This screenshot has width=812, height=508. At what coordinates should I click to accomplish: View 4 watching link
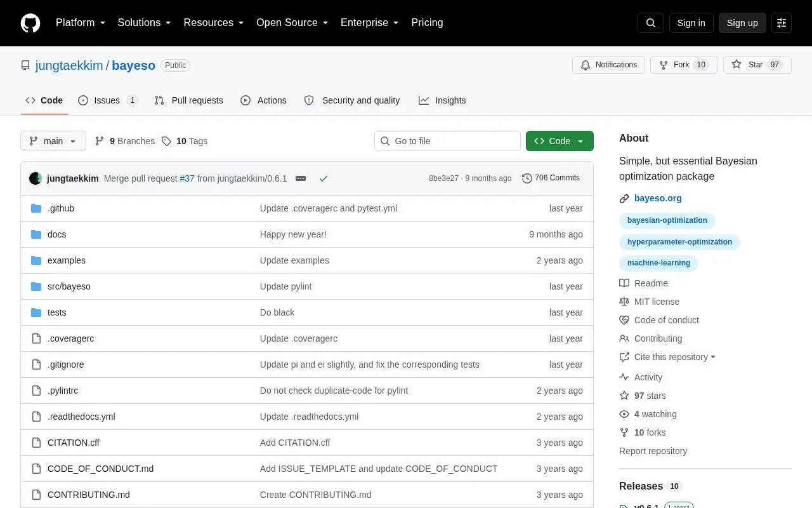point(648,414)
